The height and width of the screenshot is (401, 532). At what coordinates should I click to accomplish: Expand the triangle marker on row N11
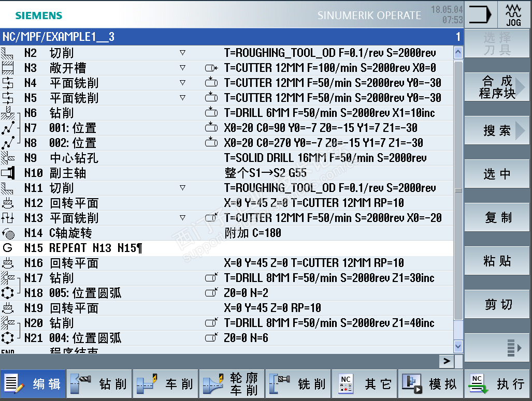tap(182, 188)
